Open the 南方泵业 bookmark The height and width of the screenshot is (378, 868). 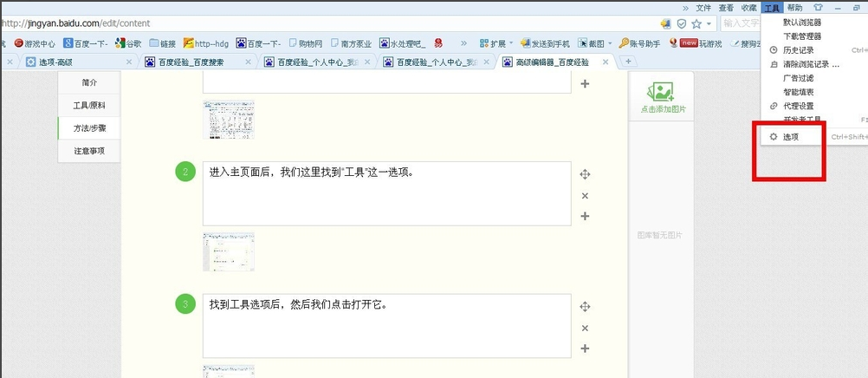pyautogui.click(x=351, y=43)
